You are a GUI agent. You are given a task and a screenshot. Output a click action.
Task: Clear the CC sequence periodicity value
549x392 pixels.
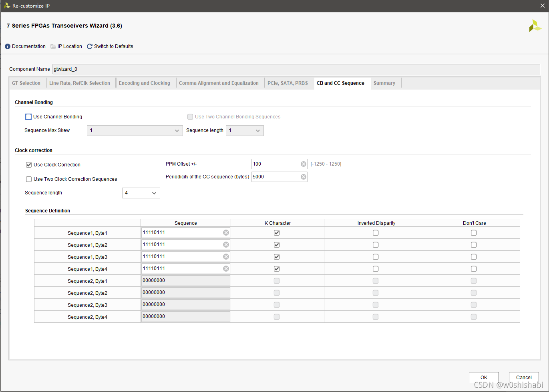[x=304, y=177]
